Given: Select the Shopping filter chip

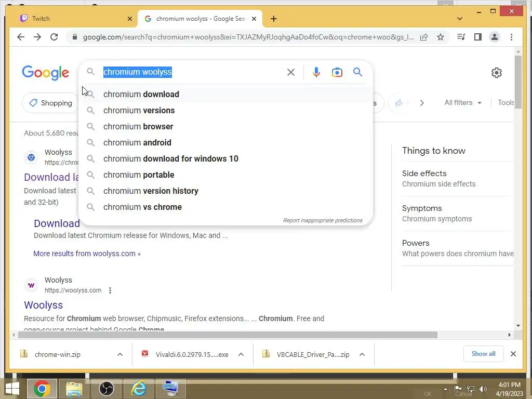Looking at the screenshot, I should pos(50,103).
